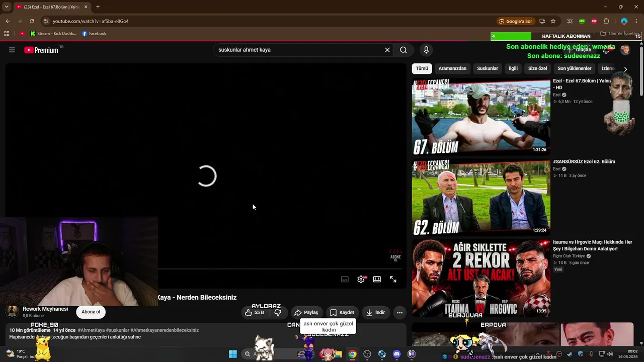Screen dimensions: 644x362
Task: View site information icon in address bar
Action: pyautogui.click(x=46, y=21)
